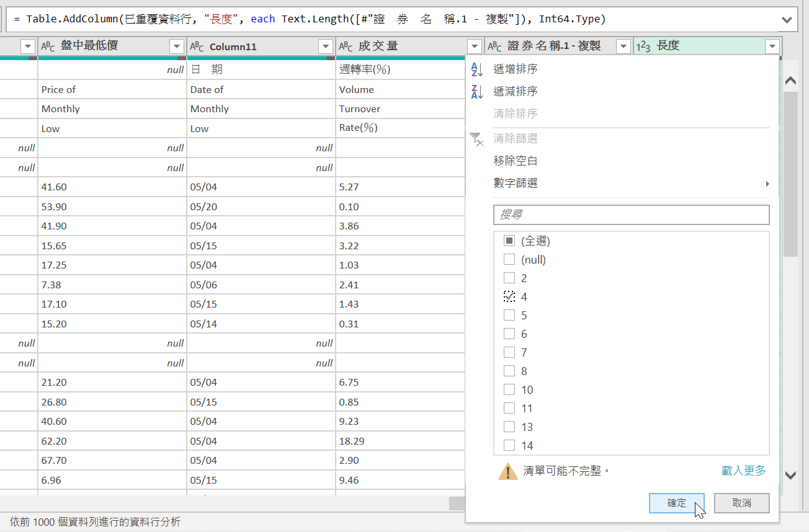Click the 123 type icon of 長度 column
This screenshot has height=532, width=809.
[x=643, y=46]
